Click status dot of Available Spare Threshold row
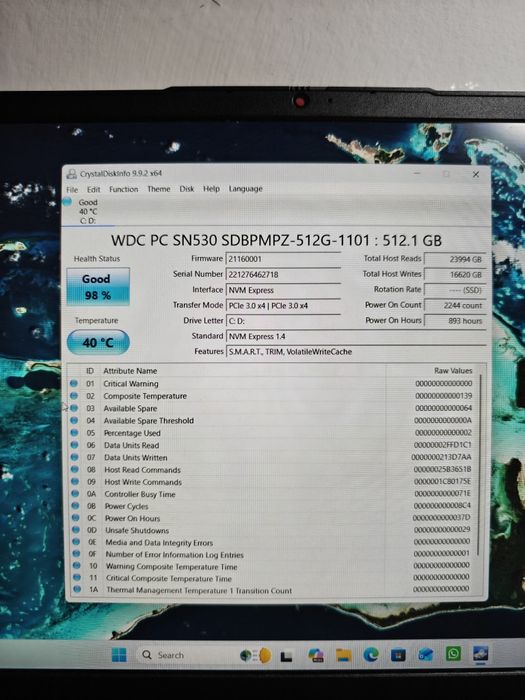 pos(75,421)
